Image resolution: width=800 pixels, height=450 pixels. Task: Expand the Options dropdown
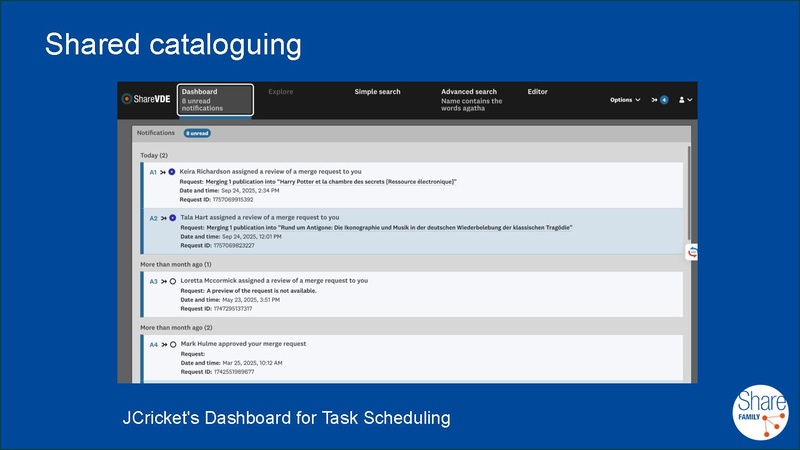(625, 100)
